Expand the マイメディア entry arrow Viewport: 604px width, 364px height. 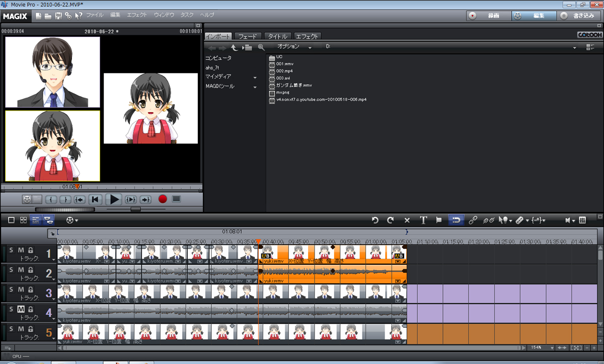[x=255, y=78]
